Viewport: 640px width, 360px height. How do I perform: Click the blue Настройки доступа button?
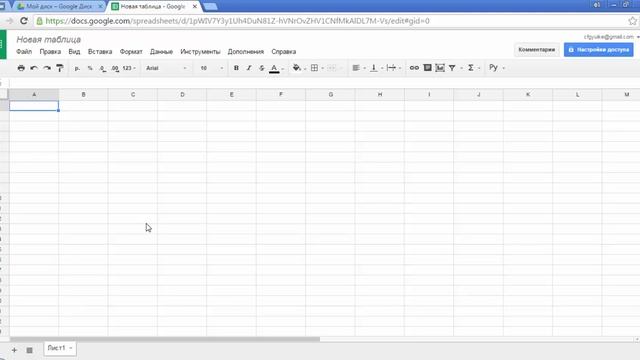[x=598, y=50]
